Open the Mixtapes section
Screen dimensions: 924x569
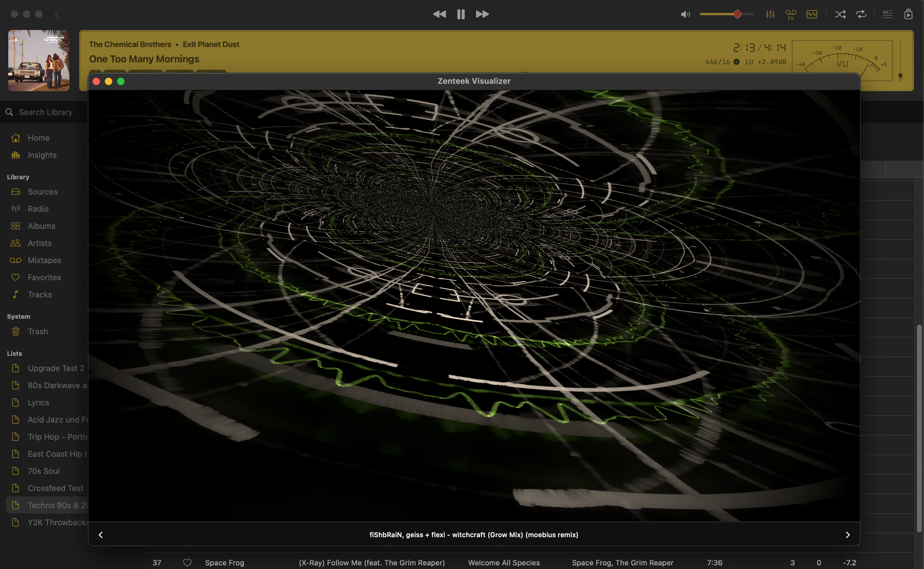click(44, 260)
